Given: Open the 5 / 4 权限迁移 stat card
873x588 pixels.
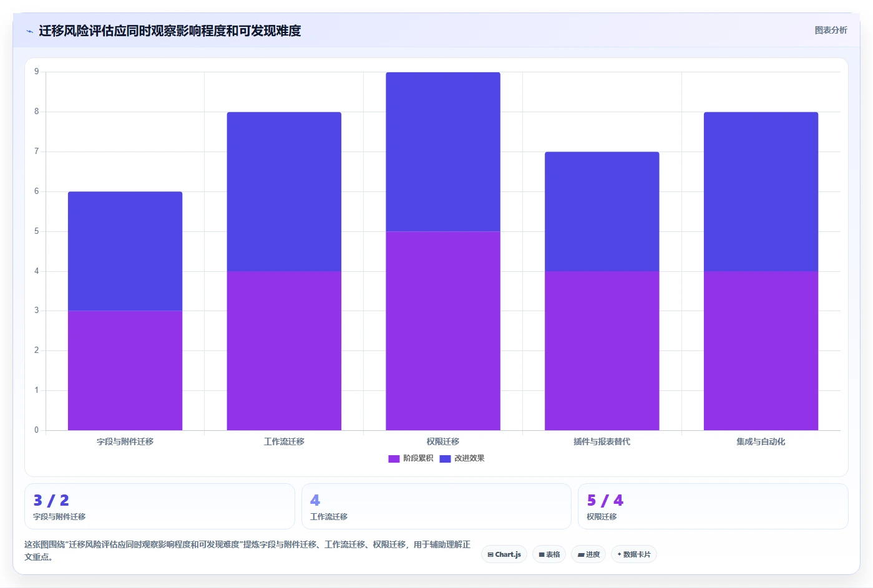Looking at the screenshot, I should [x=713, y=506].
